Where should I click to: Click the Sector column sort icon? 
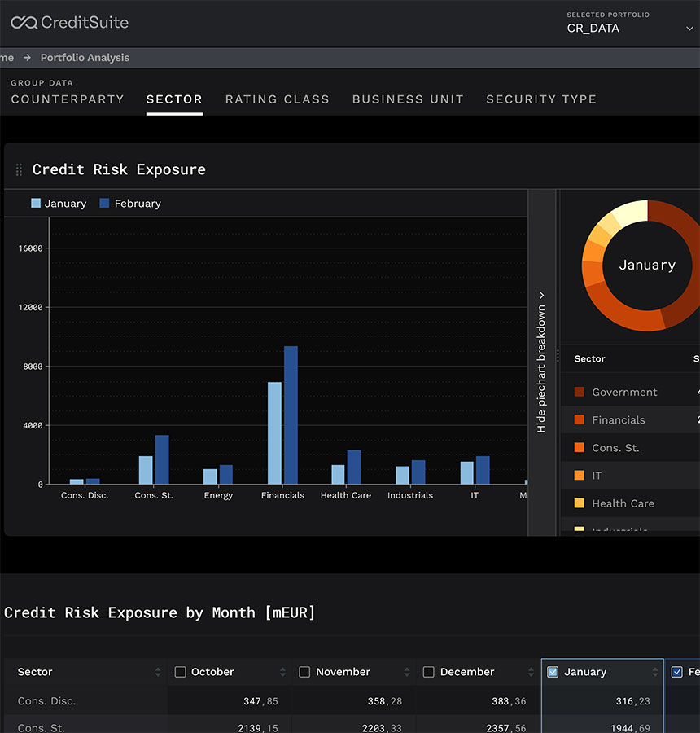tap(158, 672)
